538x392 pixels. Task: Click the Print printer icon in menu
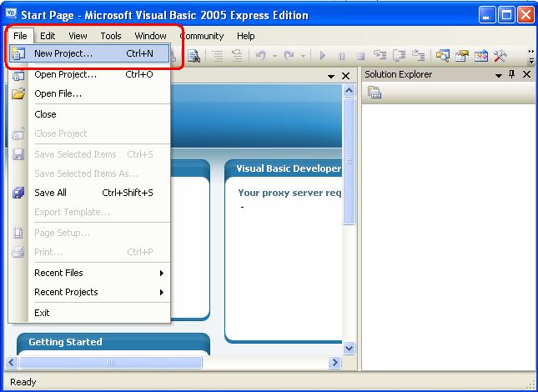[x=18, y=252]
